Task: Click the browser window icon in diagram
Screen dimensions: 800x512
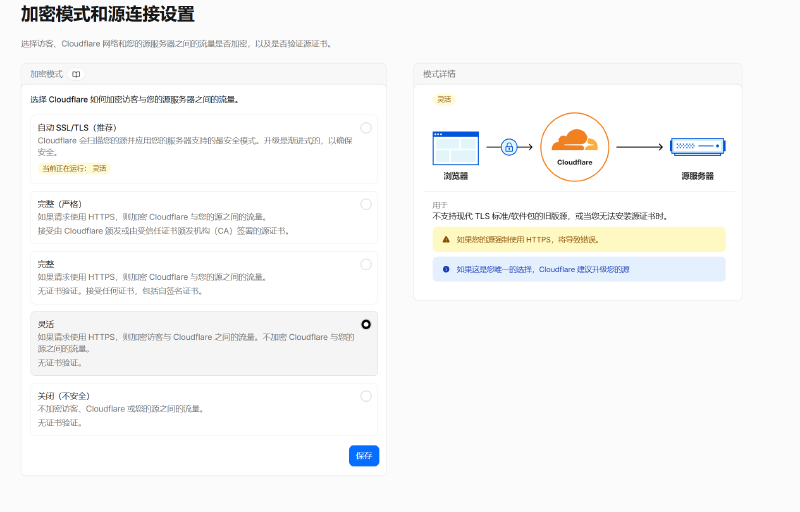Action: pyautogui.click(x=456, y=148)
